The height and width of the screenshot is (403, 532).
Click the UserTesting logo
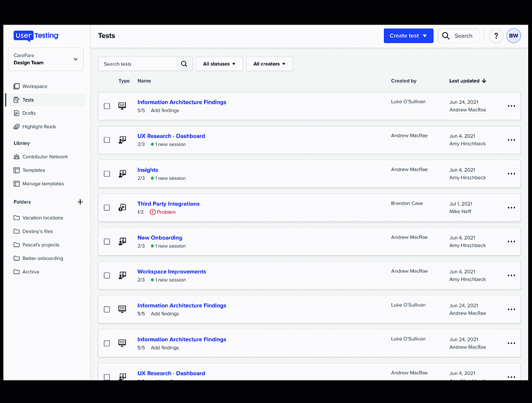pos(36,36)
